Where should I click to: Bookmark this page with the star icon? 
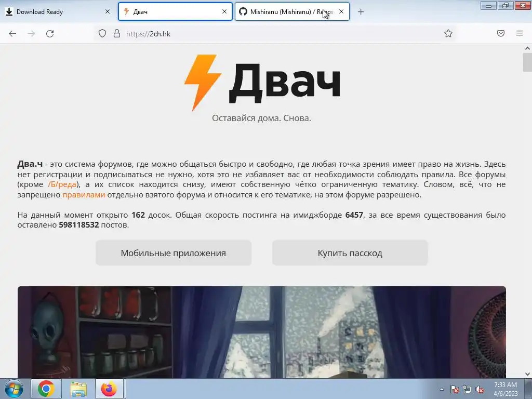[x=448, y=33]
